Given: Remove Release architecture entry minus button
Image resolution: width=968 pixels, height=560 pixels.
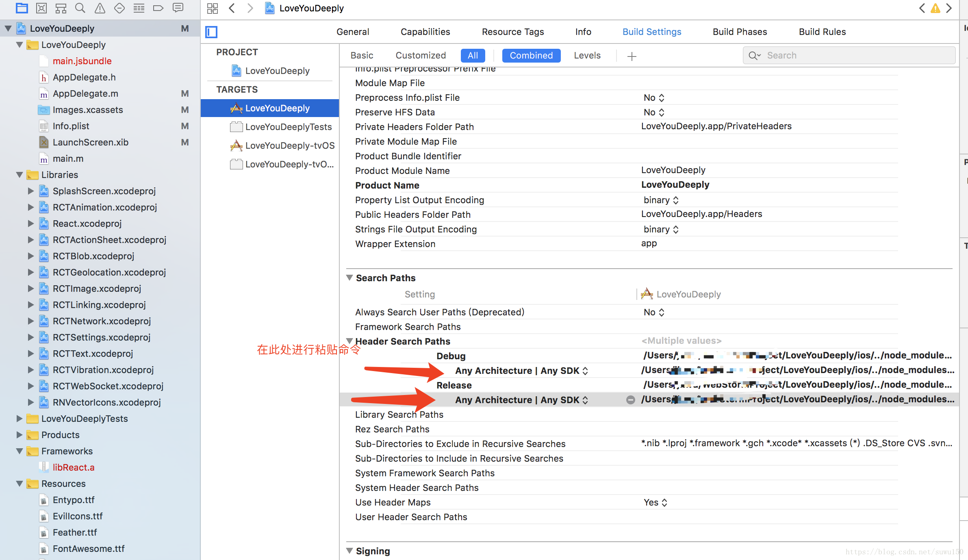Looking at the screenshot, I should [630, 400].
